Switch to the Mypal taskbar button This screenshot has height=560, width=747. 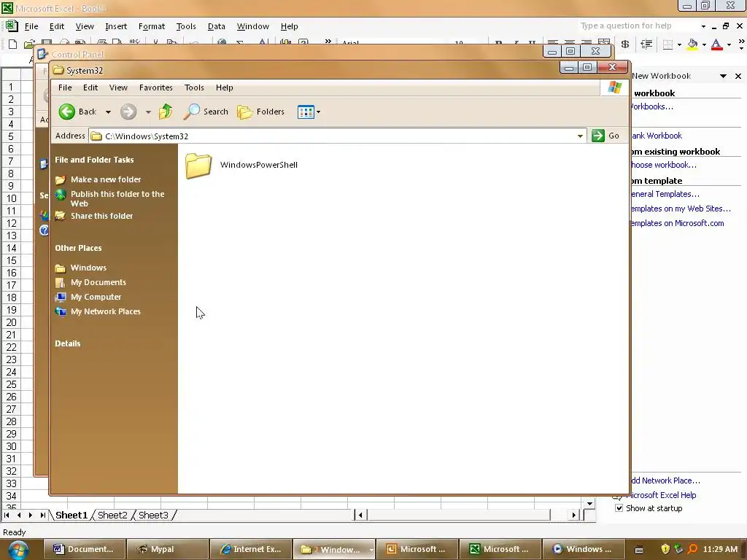pyautogui.click(x=168, y=549)
